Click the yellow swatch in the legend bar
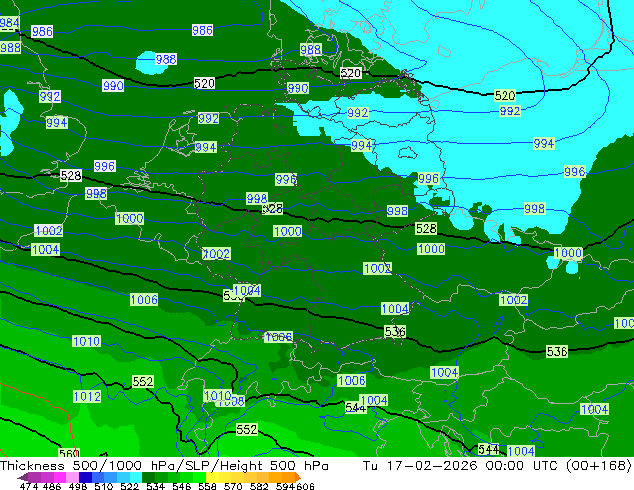This screenshot has width=634, height=490. tap(213, 477)
